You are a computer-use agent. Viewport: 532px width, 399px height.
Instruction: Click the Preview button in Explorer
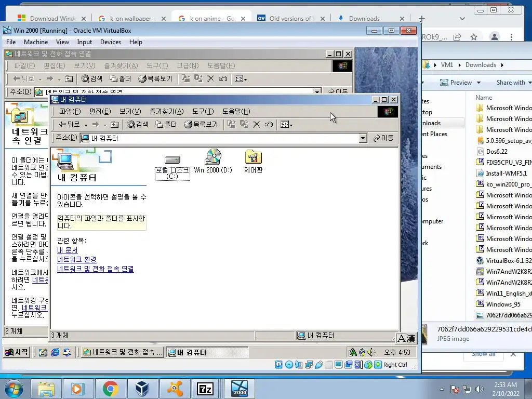click(456, 83)
